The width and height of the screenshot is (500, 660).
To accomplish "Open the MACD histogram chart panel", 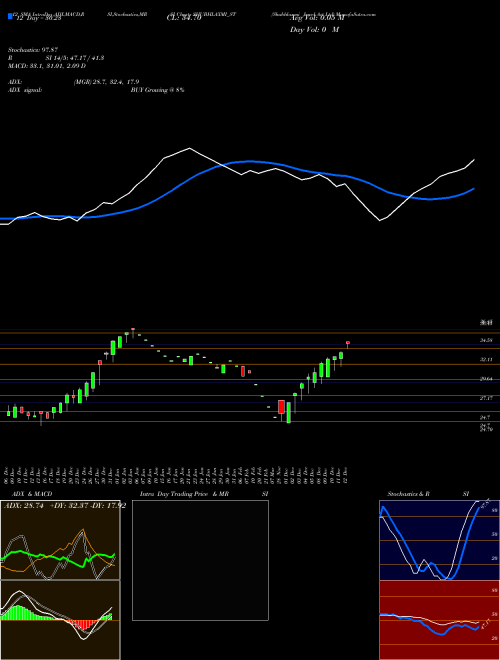I will (x=60, y=620).
